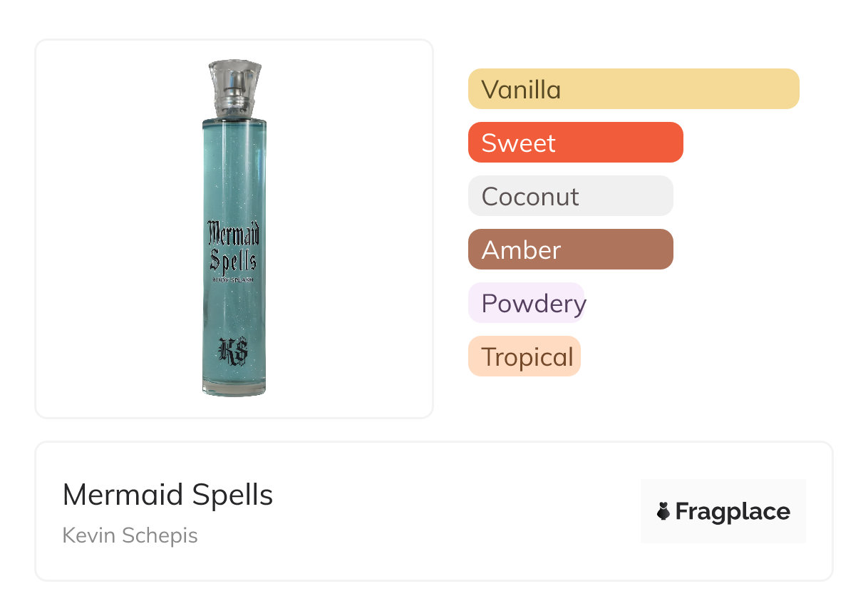Click the peach Tropical accord tag
The height and width of the screenshot is (616, 868).
coord(525,356)
